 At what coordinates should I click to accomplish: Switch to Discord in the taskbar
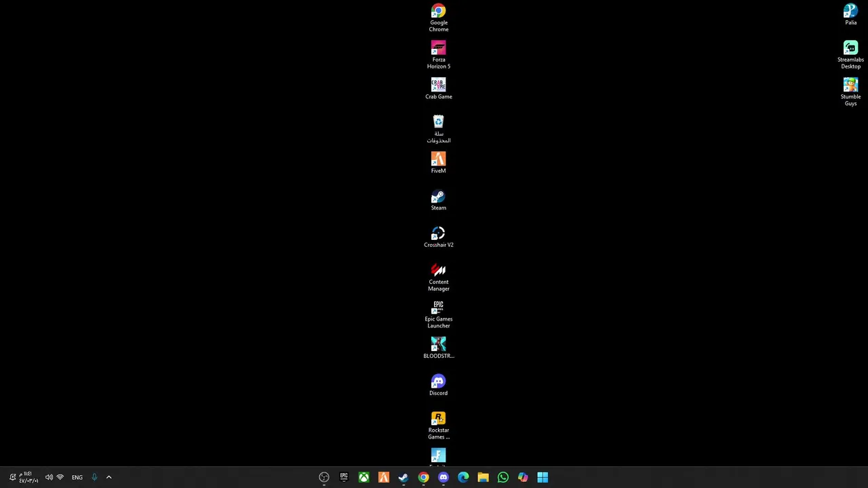[443, 477]
